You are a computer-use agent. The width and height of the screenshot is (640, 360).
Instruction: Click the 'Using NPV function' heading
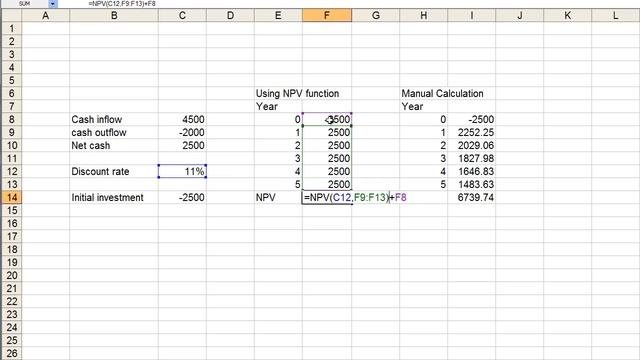297,93
